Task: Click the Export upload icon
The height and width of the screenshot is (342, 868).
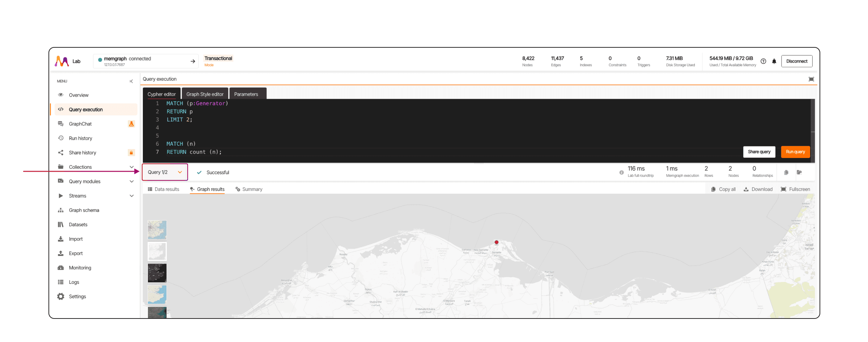Action: click(61, 253)
